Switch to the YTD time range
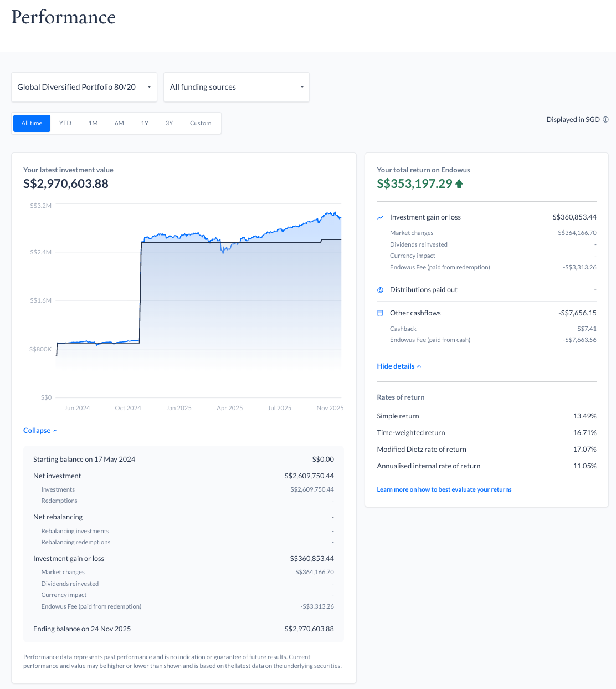This screenshot has height=689, width=616. 65,123
